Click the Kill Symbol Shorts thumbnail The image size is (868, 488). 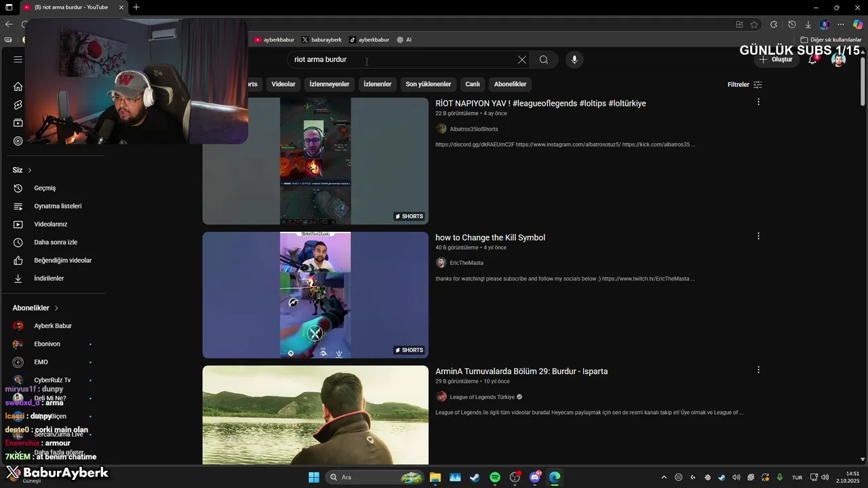[315, 295]
